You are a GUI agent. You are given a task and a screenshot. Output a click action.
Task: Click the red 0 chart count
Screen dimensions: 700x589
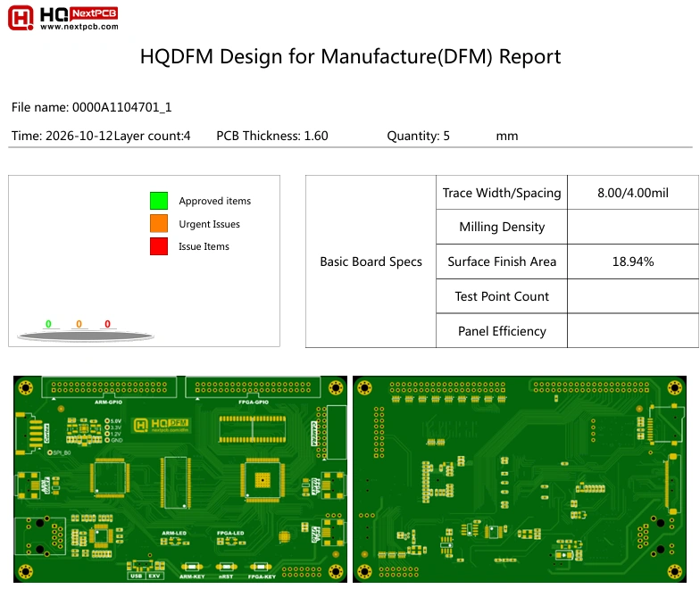tap(107, 324)
